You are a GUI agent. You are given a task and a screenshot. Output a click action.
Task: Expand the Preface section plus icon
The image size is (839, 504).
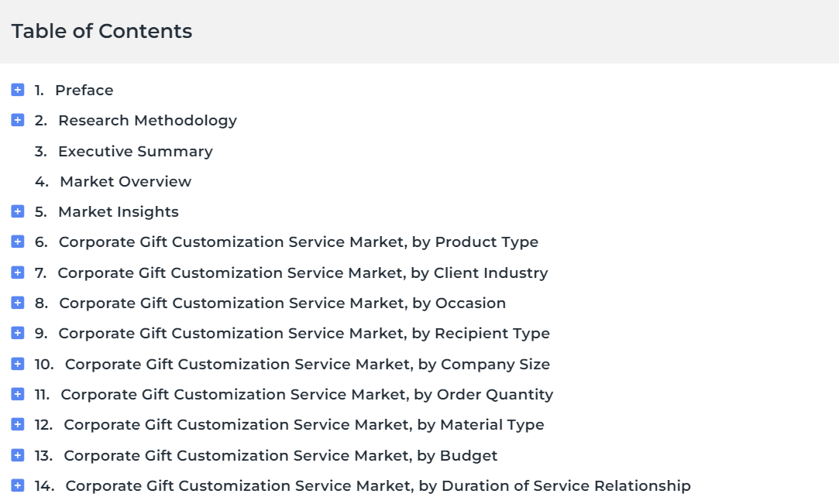(x=18, y=90)
